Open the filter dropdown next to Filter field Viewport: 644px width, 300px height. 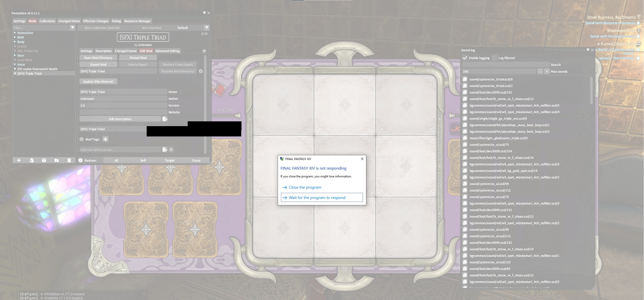point(72,28)
